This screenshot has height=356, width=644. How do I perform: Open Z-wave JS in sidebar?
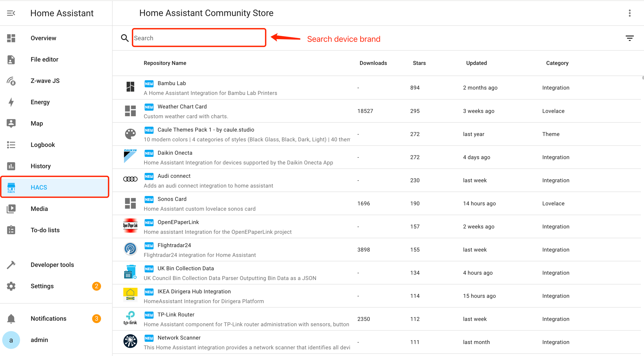pos(45,81)
